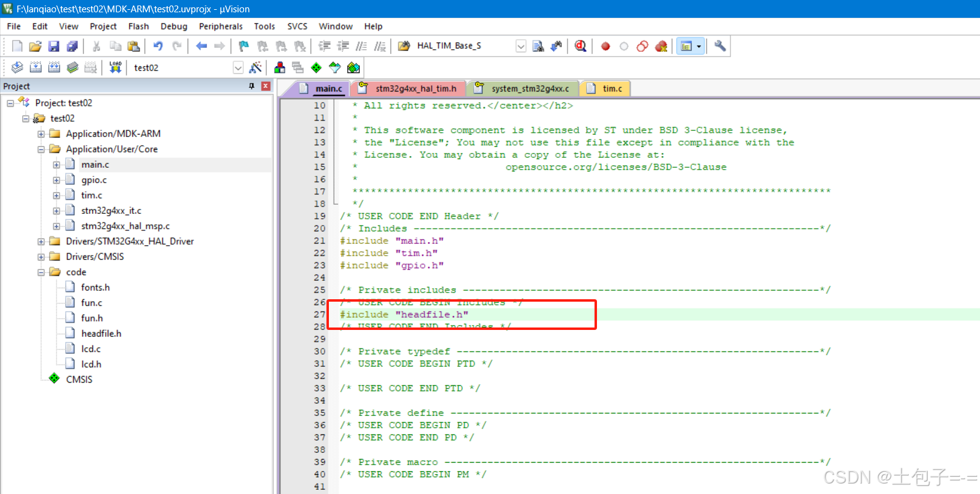Expand main.c includes in project tree
Image resolution: width=980 pixels, height=494 pixels.
[57, 165]
